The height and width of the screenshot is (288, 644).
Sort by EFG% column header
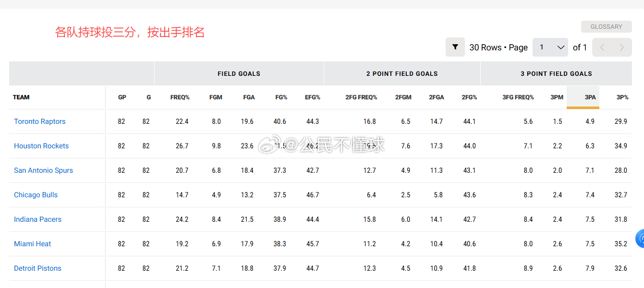coord(313,97)
